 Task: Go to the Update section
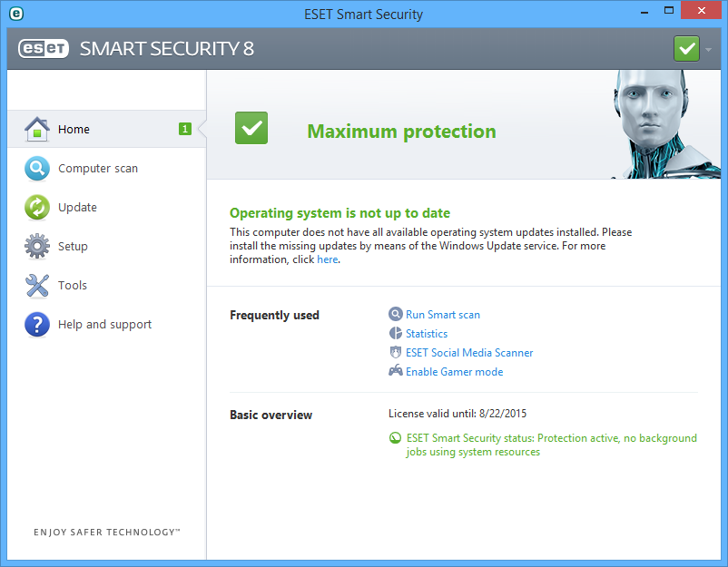pos(77,208)
